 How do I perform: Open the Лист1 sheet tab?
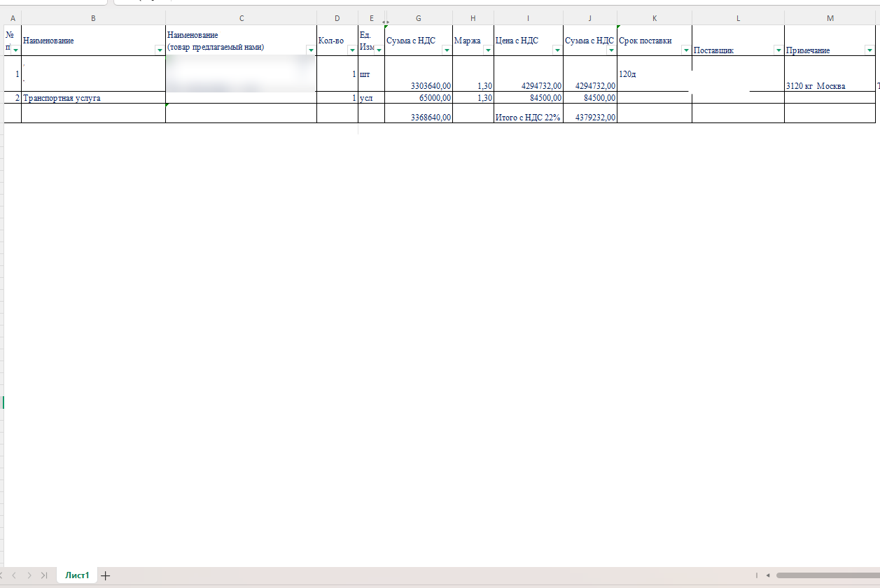(77, 575)
